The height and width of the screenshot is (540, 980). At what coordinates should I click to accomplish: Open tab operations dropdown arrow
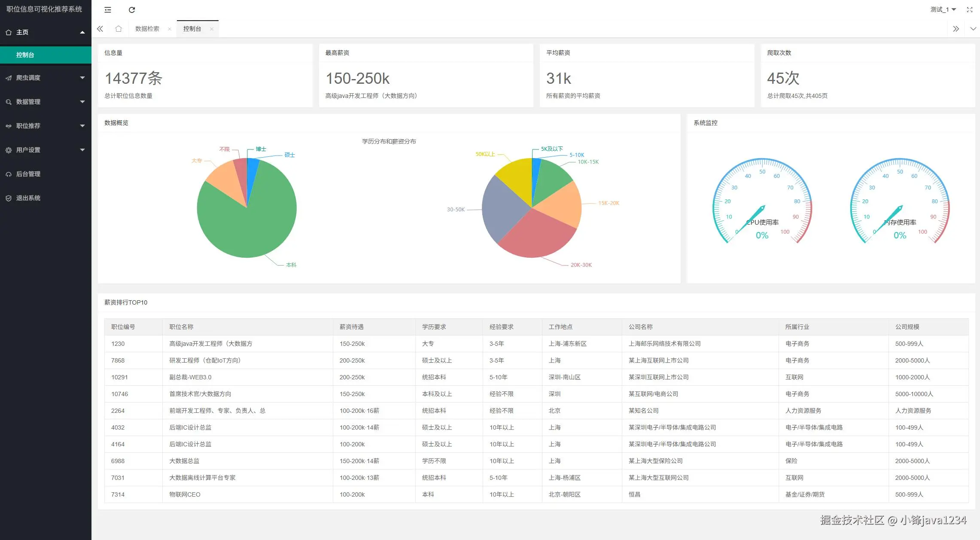(973, 29)
